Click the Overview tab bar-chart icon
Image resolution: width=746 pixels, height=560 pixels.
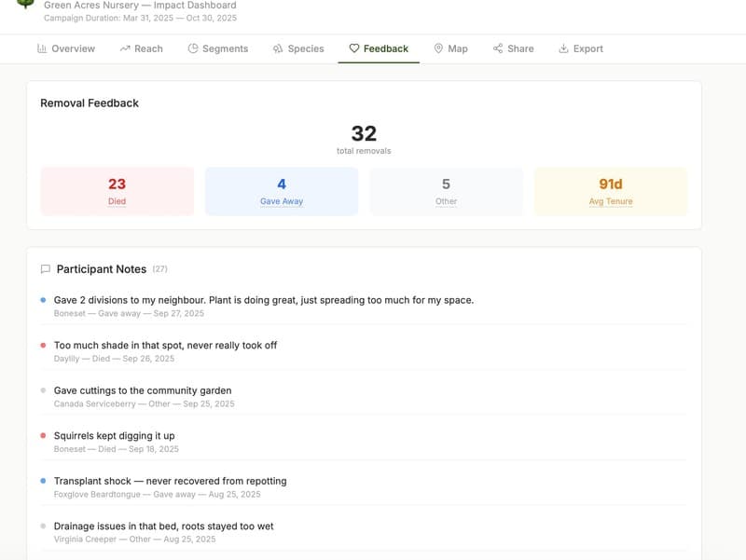point(42,48)
